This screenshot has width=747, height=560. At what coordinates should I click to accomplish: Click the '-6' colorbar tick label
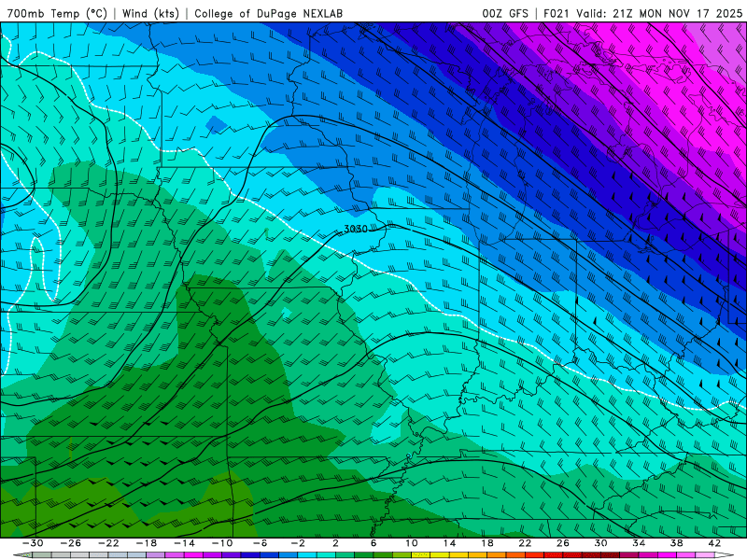[x=260, y=543]
